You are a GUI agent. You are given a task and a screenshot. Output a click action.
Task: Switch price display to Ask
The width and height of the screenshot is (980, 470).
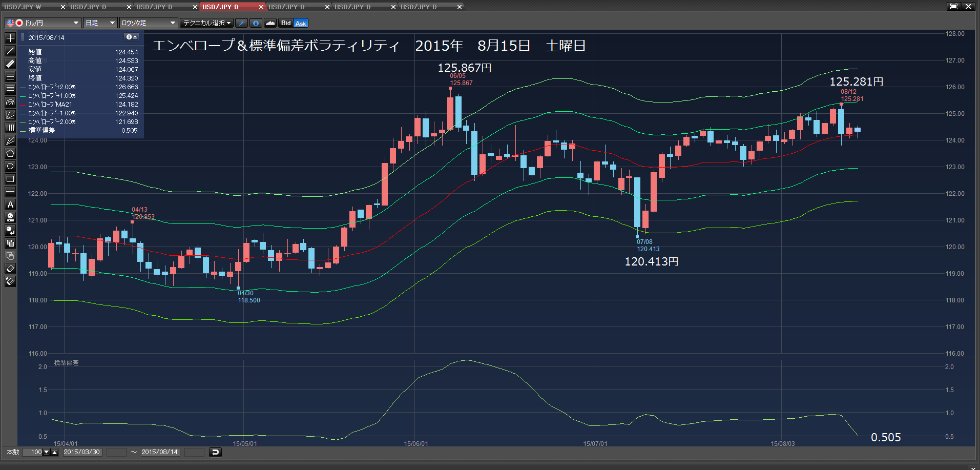click(301, 23)
